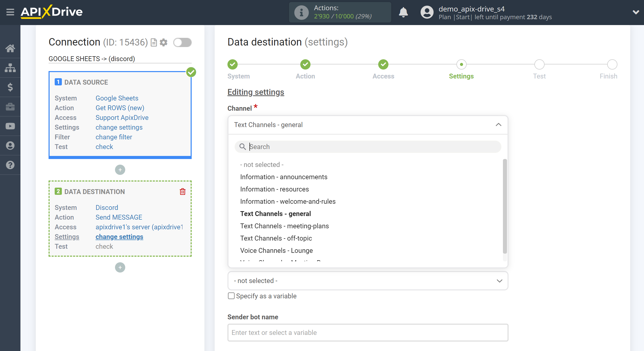Open the notifications bell

click(x=403, y=12)
